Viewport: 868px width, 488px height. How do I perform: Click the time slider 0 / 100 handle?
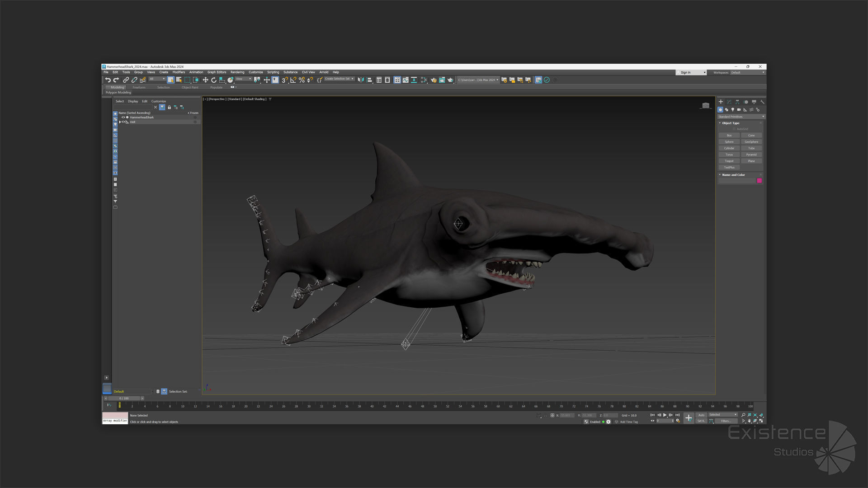[124, 399]
